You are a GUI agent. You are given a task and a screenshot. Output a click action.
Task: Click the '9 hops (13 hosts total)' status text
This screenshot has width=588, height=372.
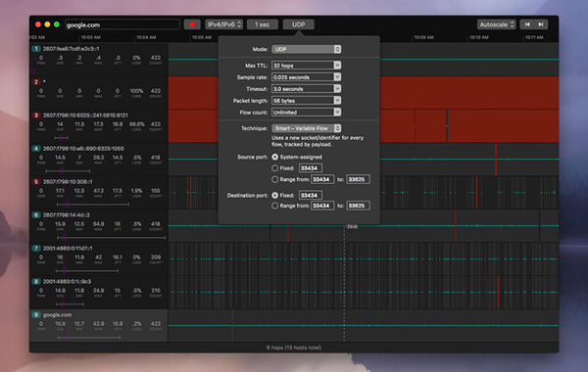[x=294, y=348]
